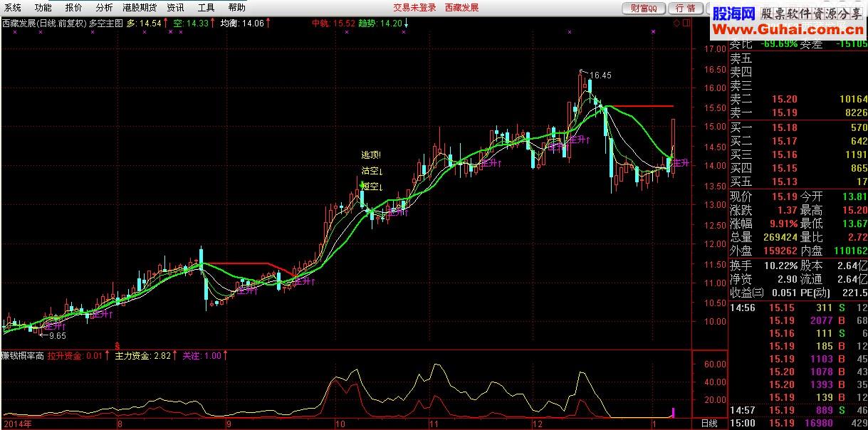Click the 买五 bid row at 15.13
Screen dimensions: 868x430
click(799, 182)
